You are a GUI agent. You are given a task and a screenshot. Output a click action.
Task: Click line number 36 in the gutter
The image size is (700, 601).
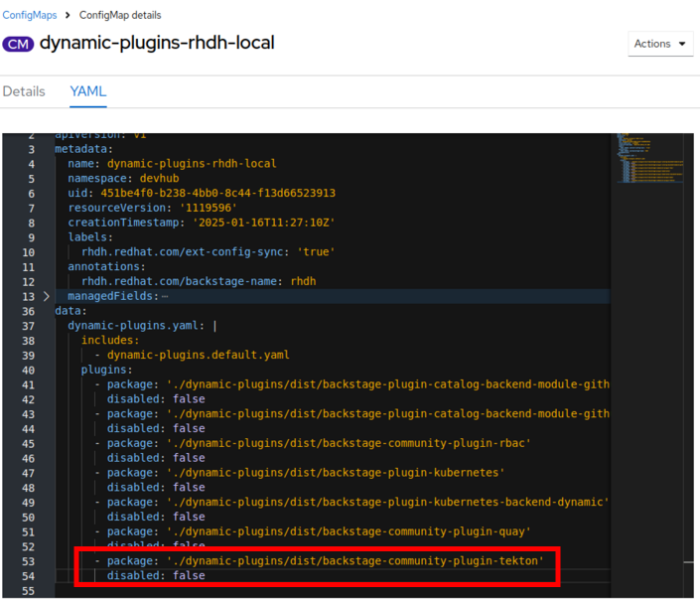pos(28,312)
